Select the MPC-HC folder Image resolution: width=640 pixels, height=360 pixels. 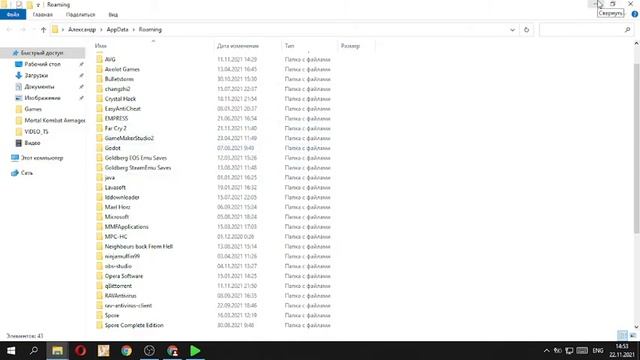[x=116, y=236]
